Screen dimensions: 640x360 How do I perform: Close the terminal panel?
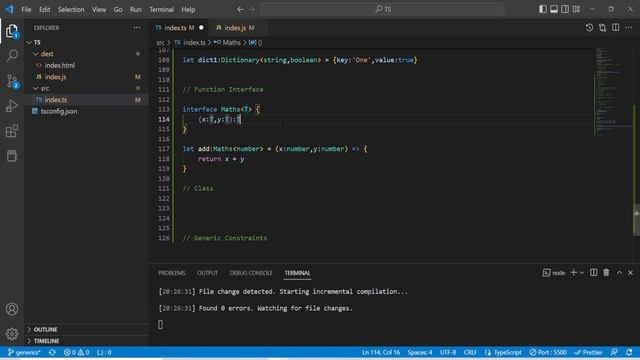click(630, 272)
